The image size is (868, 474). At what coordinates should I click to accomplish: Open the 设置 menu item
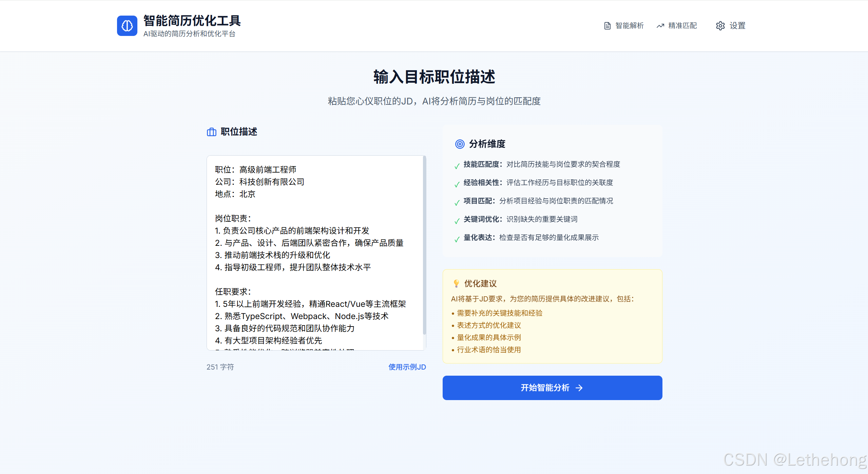[x=737, y=26]
